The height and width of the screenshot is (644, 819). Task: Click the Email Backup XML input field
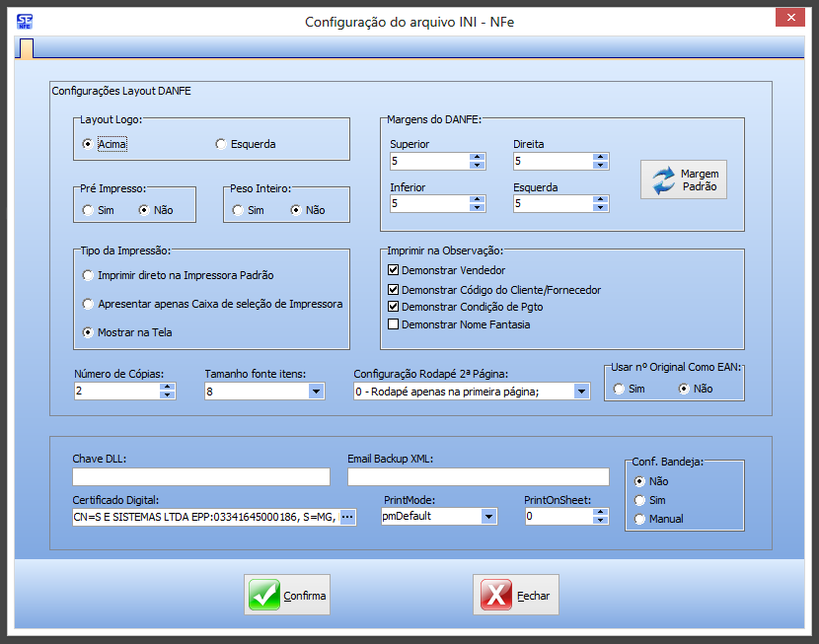[477, 477]
